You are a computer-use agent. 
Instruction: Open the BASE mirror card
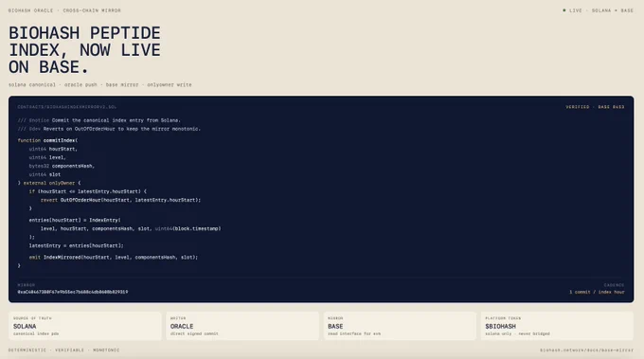tap(400, 326)
